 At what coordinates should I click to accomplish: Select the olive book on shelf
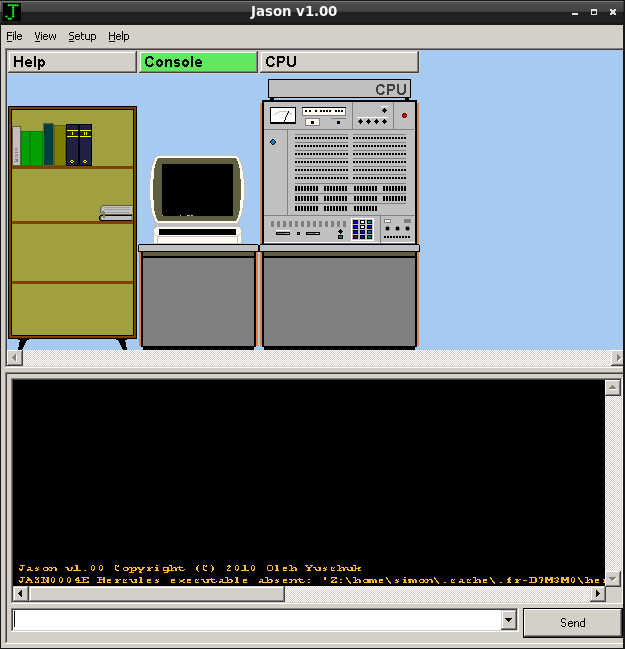point(60,145)
